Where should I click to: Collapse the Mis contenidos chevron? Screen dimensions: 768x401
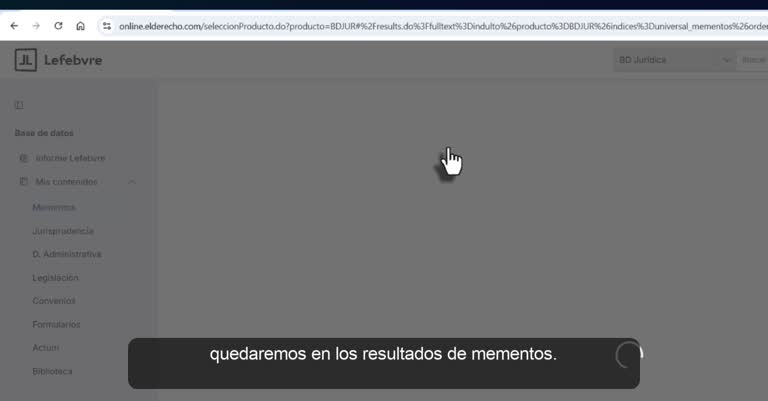pyautogui.click(x=132, y=182)
